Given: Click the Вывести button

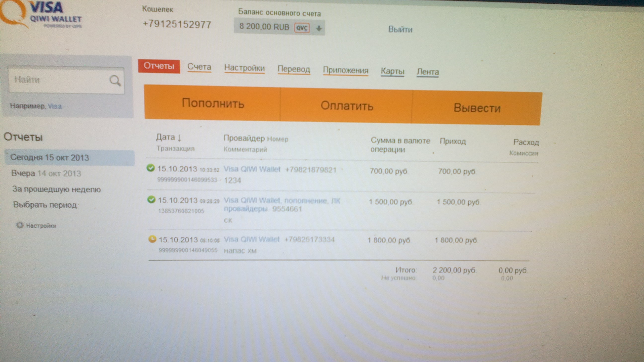Looking at the screenshot, I should coord(477,108).
